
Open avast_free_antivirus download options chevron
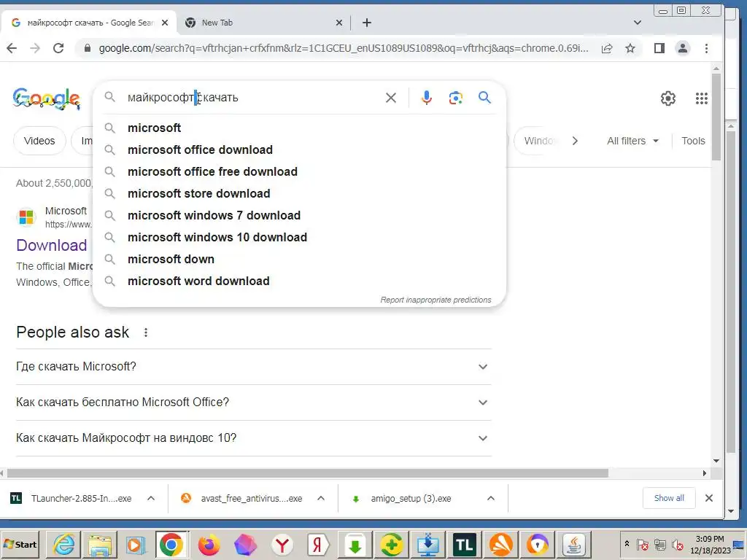point(321,499)
